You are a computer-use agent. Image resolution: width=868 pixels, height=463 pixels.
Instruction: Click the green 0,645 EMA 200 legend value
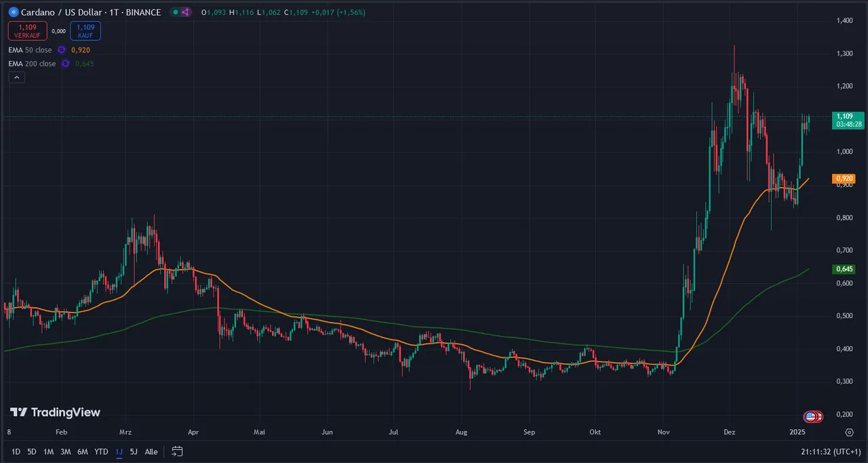tap(85, 64)
